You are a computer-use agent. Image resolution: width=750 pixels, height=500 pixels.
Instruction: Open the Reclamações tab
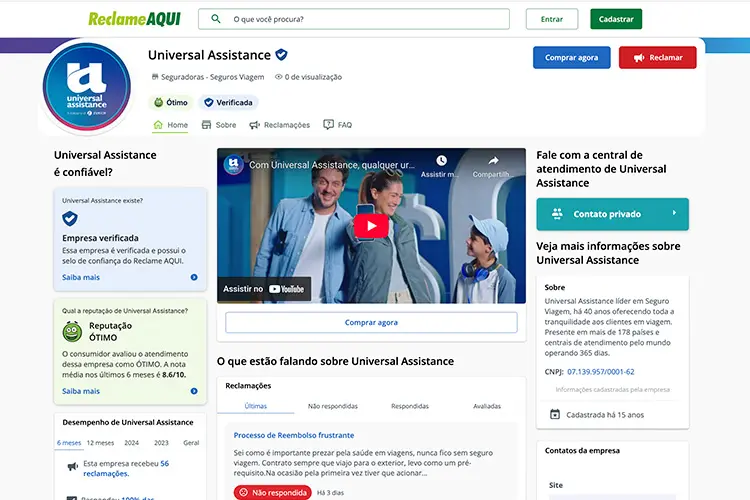(x=280, y=125)
